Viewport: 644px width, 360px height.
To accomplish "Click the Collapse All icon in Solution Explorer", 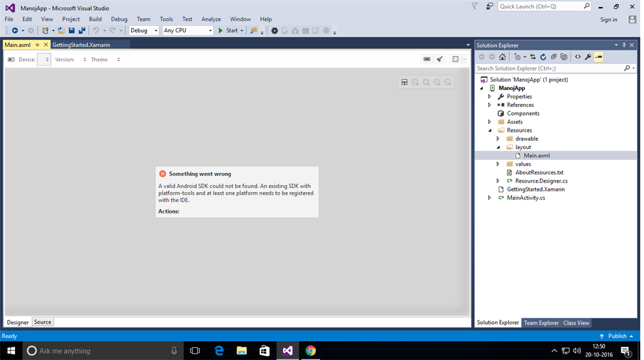I will tap(553, 57).
